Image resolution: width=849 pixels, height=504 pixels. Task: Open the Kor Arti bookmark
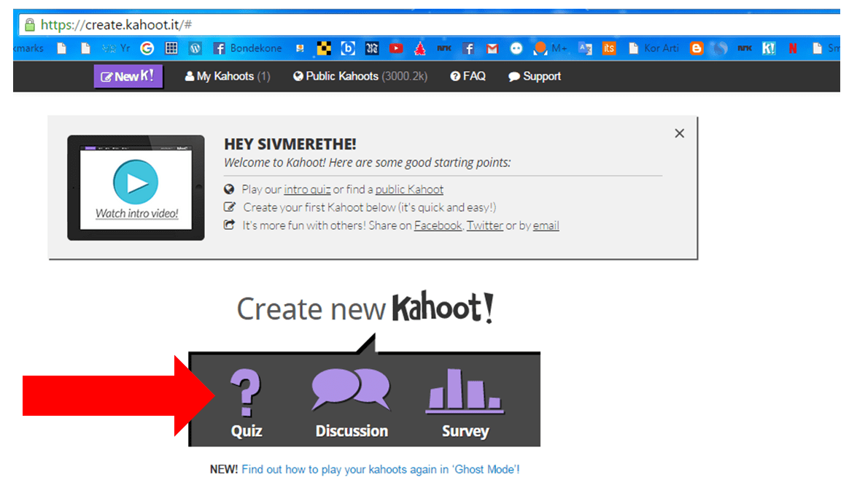654,48
